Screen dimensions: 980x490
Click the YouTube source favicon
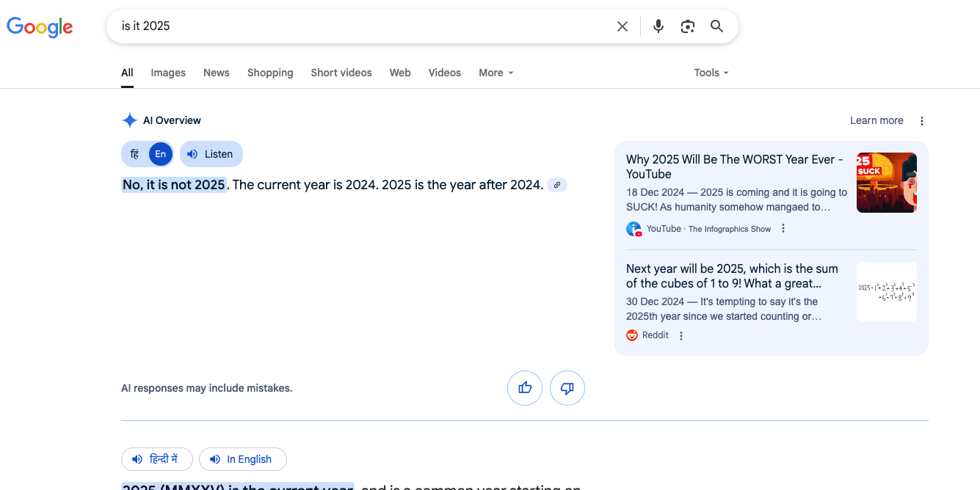pos(634,229)
